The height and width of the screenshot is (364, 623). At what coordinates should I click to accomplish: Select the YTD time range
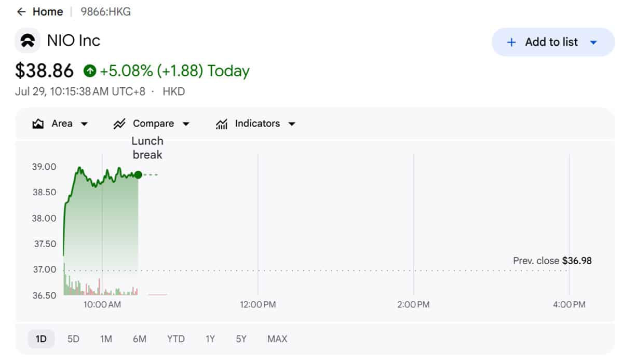tap(176, 339)
